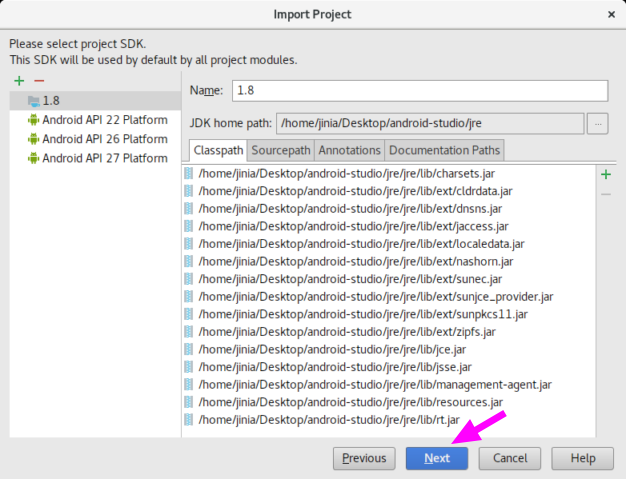Image resolution: width=626 pixels, height=479 pixels.
Task: Browse JDK home path with ellipsis button
Action: click(598, 124)
